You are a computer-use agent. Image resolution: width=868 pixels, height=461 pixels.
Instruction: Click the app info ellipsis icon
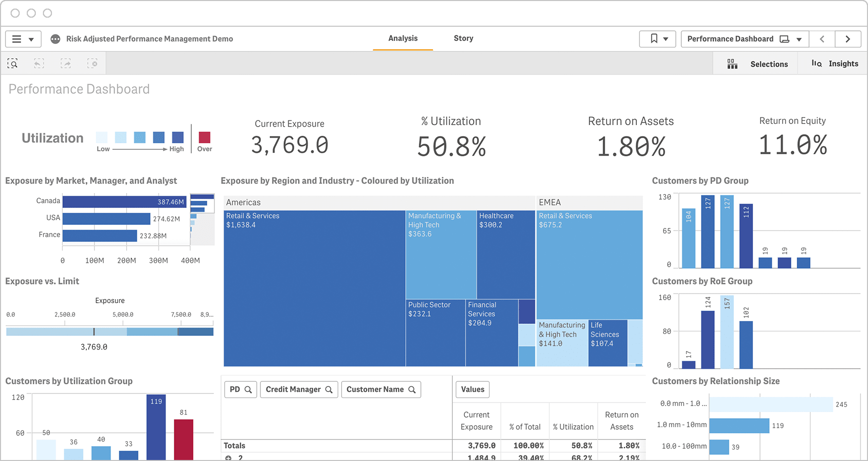tap(56, 39)
